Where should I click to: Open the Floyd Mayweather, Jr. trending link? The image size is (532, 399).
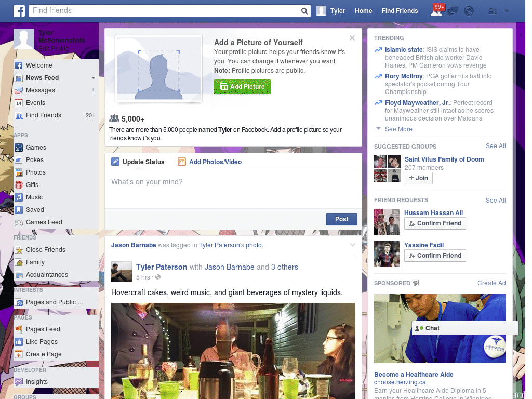click(417, 103)
